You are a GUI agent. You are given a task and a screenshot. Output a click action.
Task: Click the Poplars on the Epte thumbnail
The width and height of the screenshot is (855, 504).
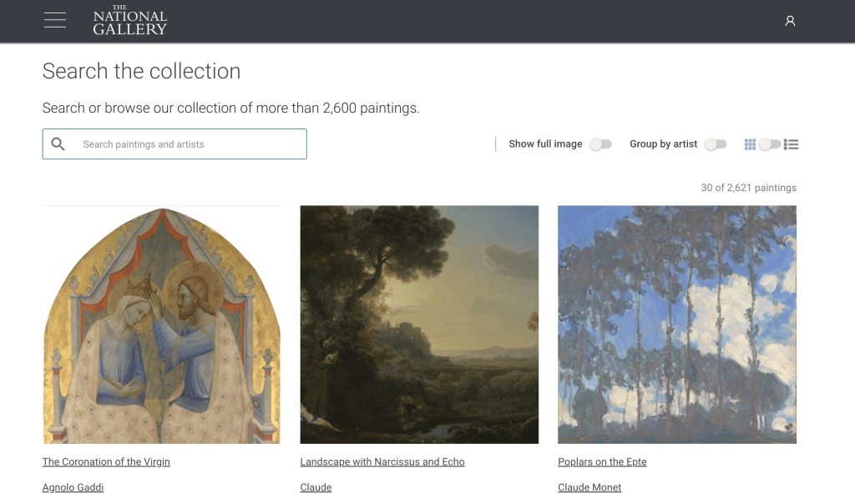pos(677,325)
